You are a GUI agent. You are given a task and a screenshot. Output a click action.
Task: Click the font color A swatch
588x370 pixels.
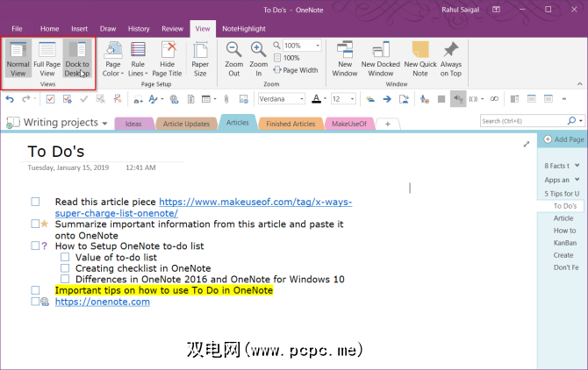(x=317, y=99)
